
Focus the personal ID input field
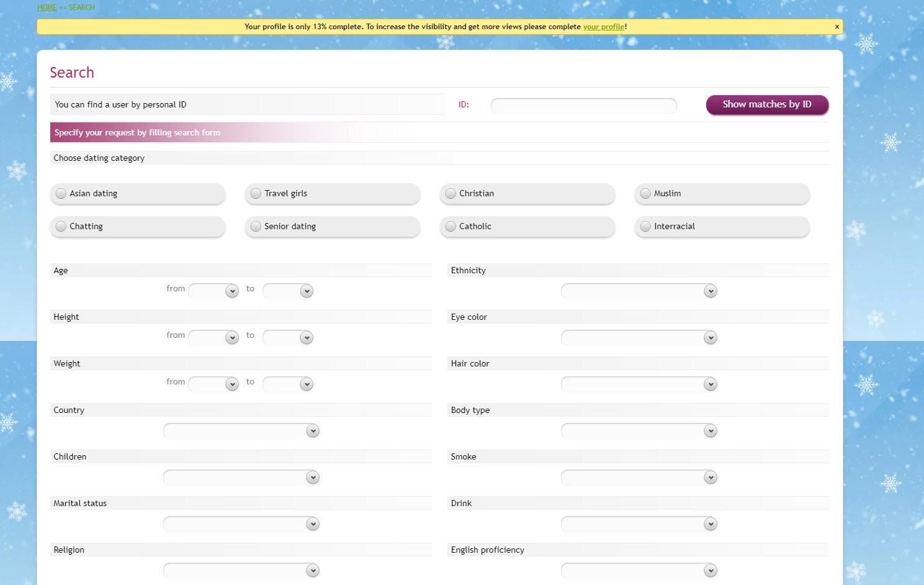(583, 106)
